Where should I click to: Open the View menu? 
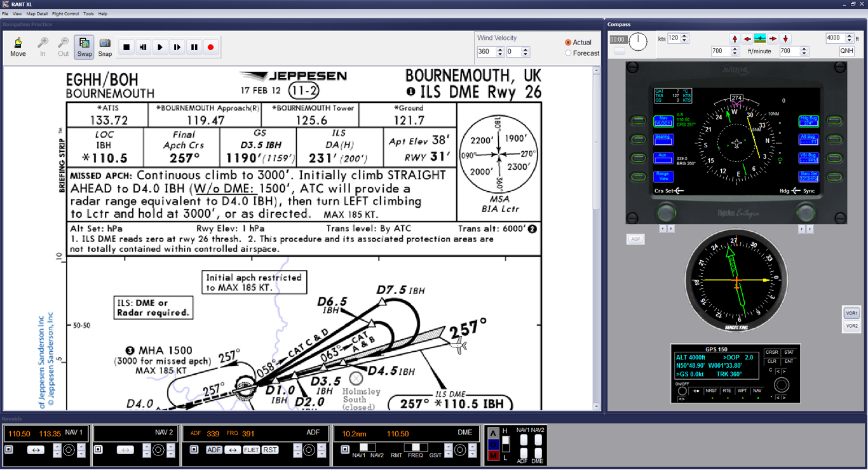click(17, 13)
